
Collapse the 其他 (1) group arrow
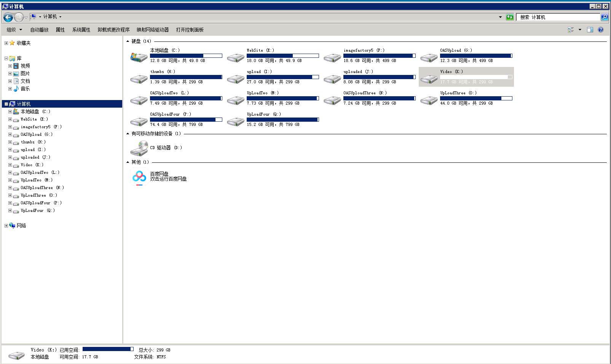pyautogui.click(x=128, y=162)
